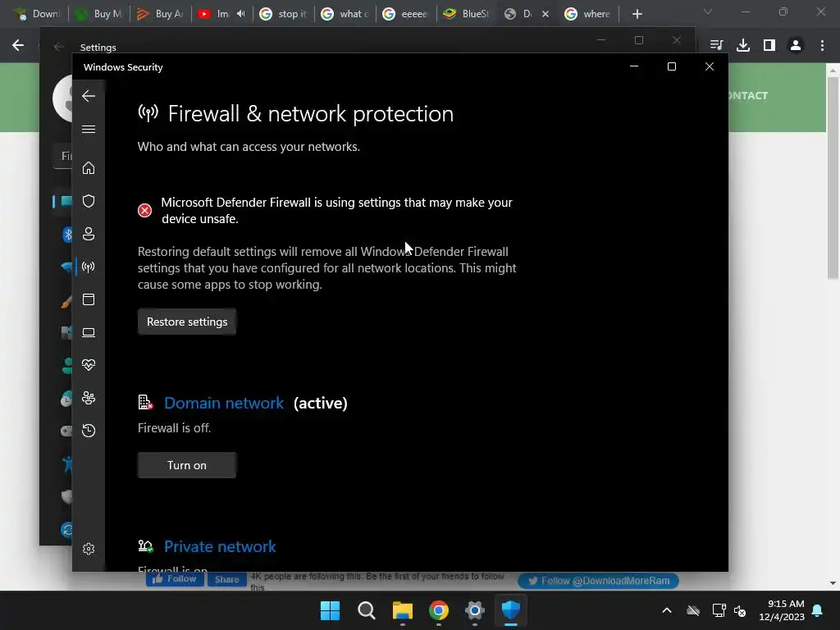Maximize the Windows Security window

click(672, 66)
